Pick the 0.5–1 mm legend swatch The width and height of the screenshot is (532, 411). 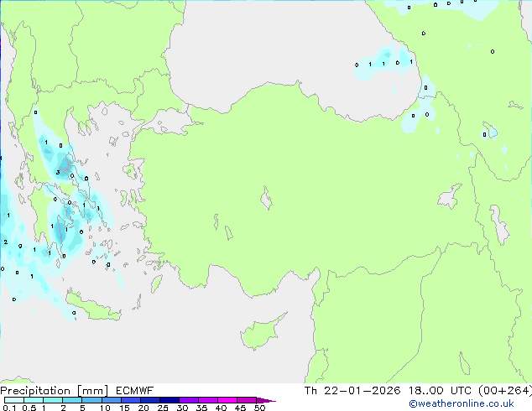tap(34, 400)
